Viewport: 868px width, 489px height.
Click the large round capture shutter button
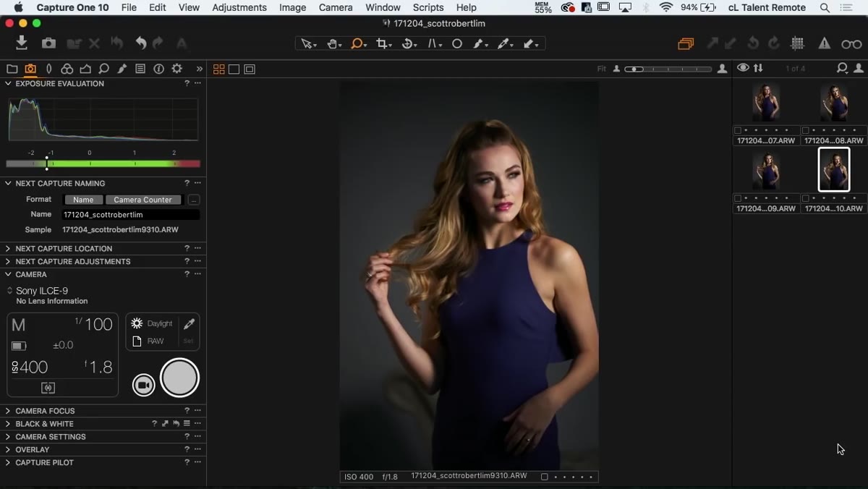(179, 378)
